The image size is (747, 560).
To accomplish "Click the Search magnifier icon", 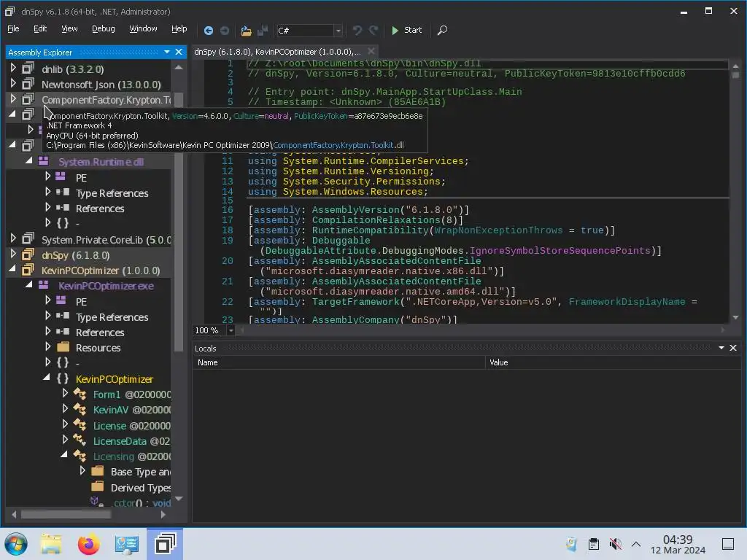I will (x=442, y=31).
